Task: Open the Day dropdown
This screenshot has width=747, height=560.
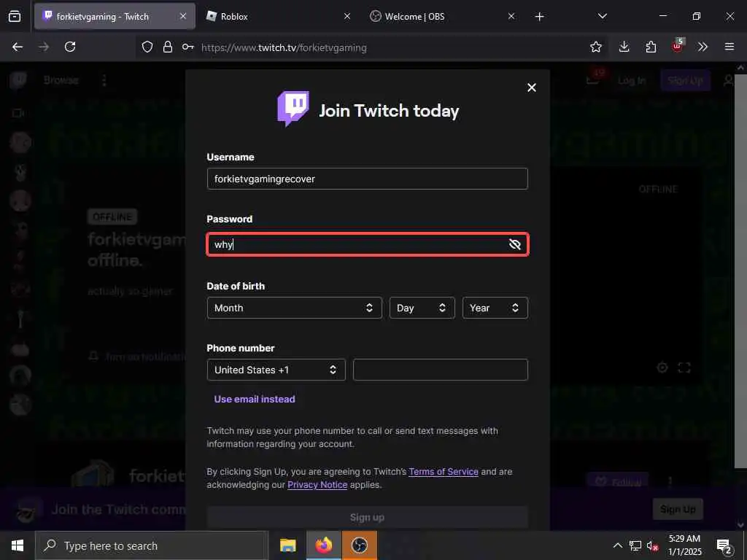Action: [x=422, y=308]
